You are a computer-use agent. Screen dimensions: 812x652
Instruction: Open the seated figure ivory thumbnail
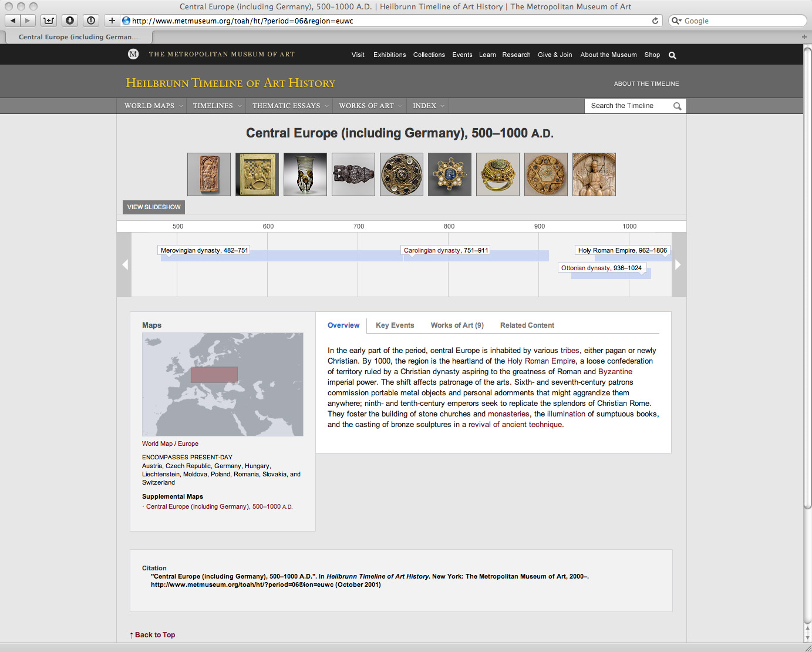594,174
